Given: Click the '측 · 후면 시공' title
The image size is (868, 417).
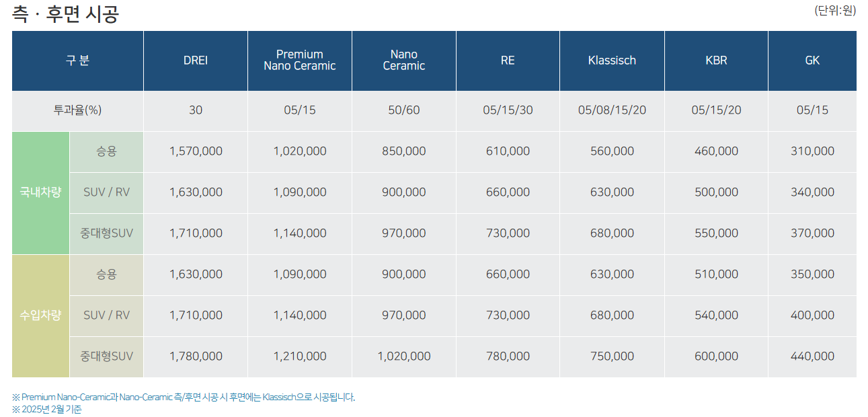Looking at the screenshot, I should 65,13.
